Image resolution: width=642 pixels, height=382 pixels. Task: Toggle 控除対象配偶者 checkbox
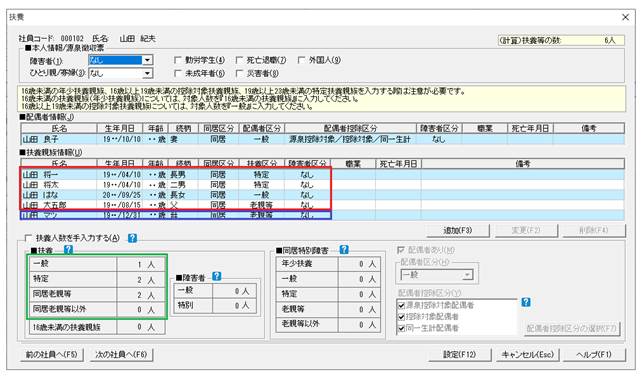point(401,317)
